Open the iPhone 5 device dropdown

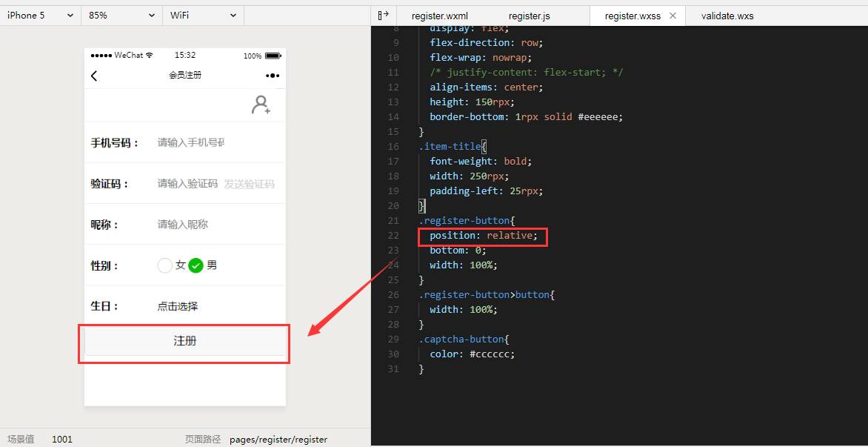(x=41, y=16)
